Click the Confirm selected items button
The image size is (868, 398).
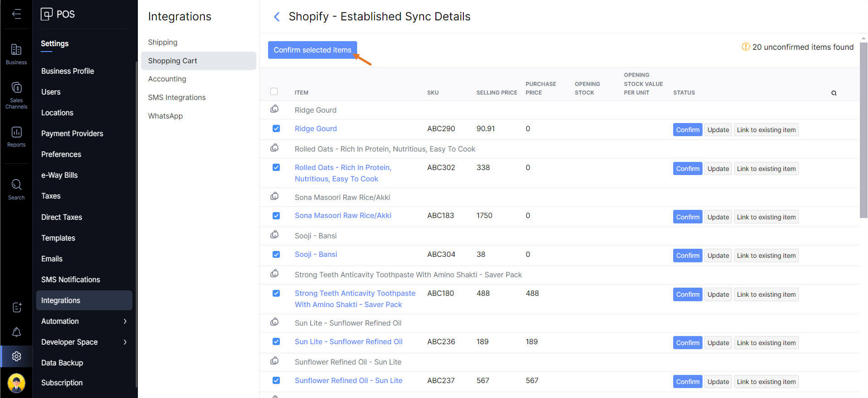tap(312, 50)
